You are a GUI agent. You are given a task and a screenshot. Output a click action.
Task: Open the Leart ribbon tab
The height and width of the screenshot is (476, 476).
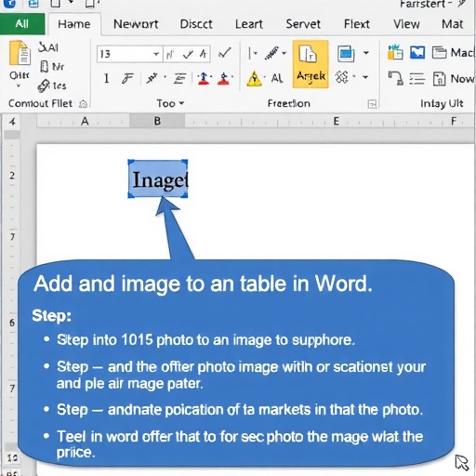249,24
